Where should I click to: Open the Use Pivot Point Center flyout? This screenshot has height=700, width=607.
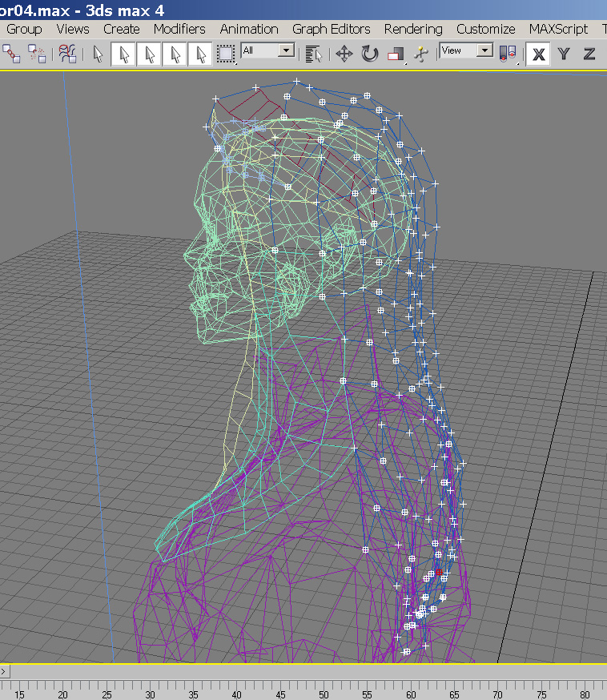point(508,54)
